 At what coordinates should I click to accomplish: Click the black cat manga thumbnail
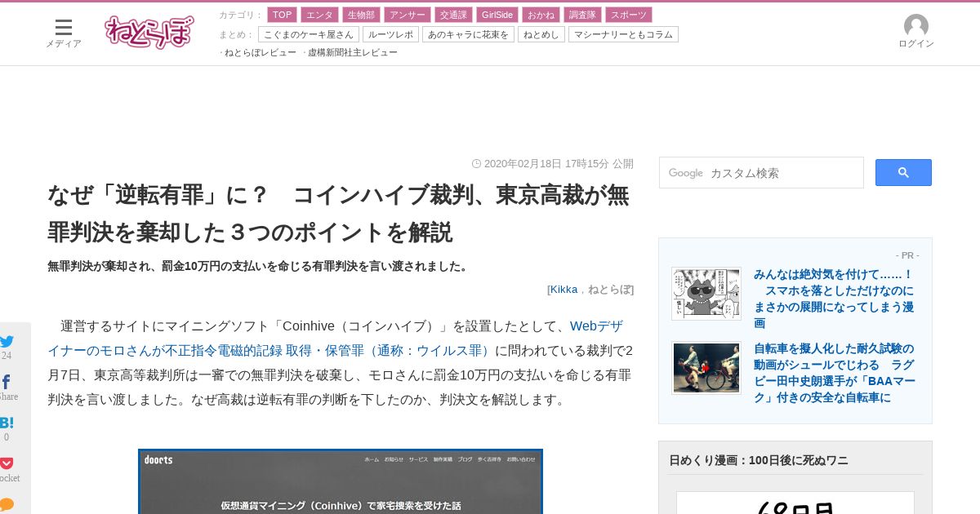pyautogui.click(x=706, y=294)
